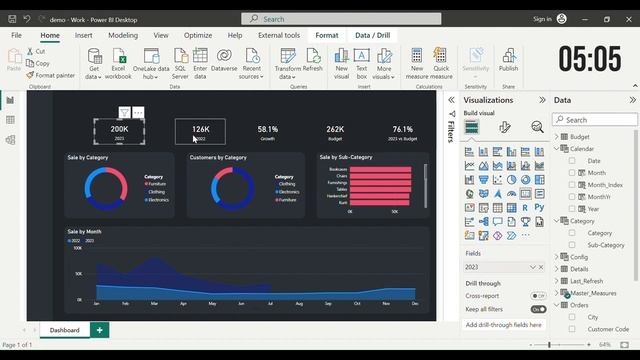Viewport: 640px width, 360px height.
Task: Create a New measure
Action: click(417, 64)
